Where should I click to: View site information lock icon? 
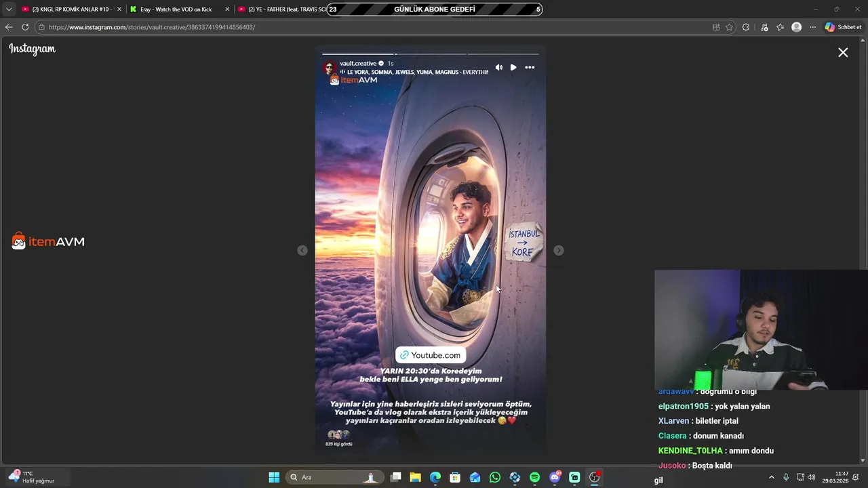(41, 27)
